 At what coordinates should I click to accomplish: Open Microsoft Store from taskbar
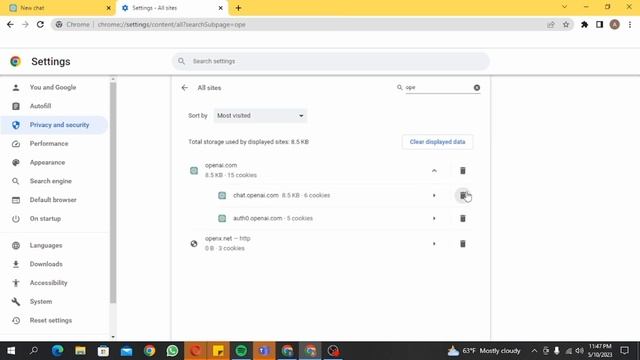103,351
